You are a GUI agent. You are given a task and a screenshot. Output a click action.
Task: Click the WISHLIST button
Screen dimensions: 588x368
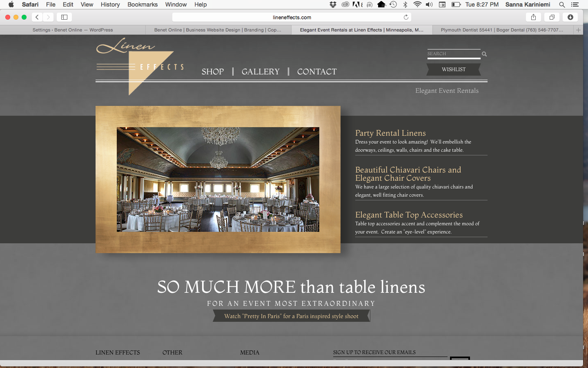point(453,70)
